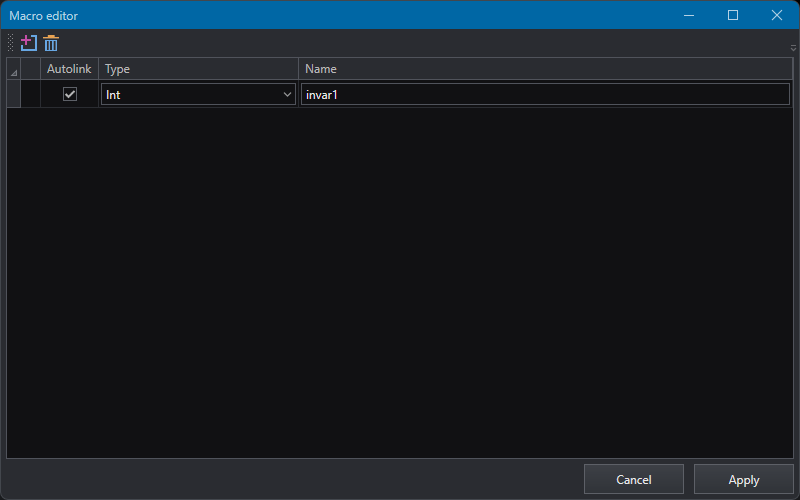Select the invar1 row header
This screenshot has width=800, height=500.
14,94
